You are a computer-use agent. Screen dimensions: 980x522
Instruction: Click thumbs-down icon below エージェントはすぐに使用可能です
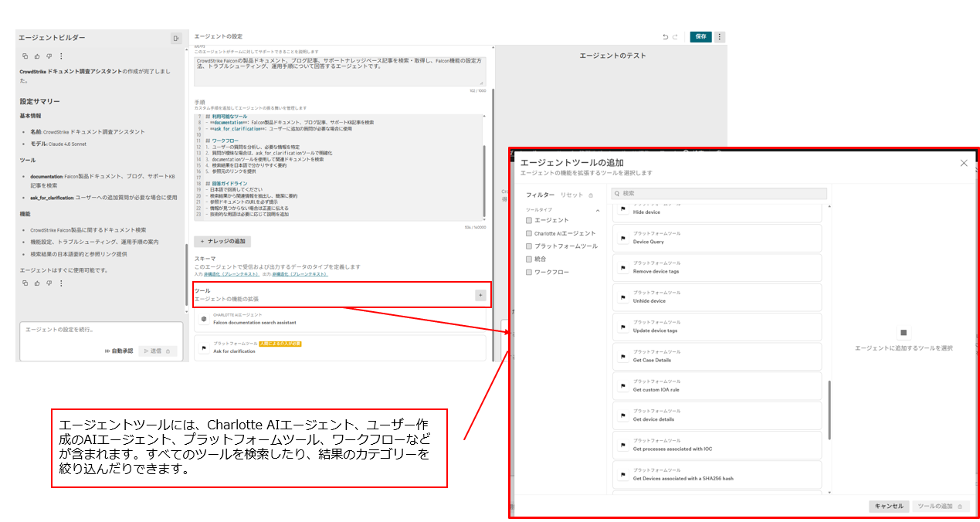(x=49, y=283)
